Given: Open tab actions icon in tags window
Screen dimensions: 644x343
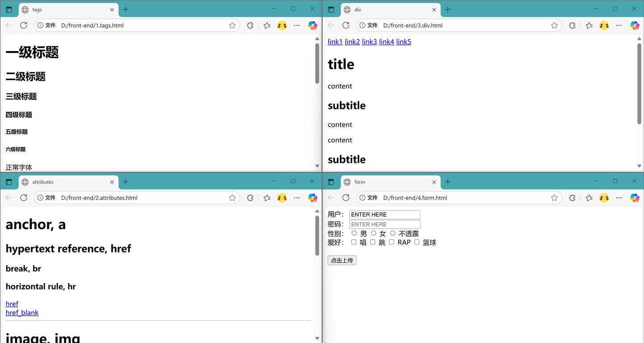Looking at the screenshot, I should [x=9, y=9].
